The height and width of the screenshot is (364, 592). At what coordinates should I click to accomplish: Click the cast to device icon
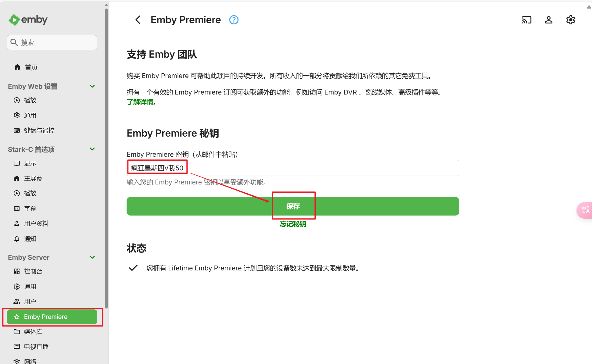pyautogui.click(x=527, y=20)
